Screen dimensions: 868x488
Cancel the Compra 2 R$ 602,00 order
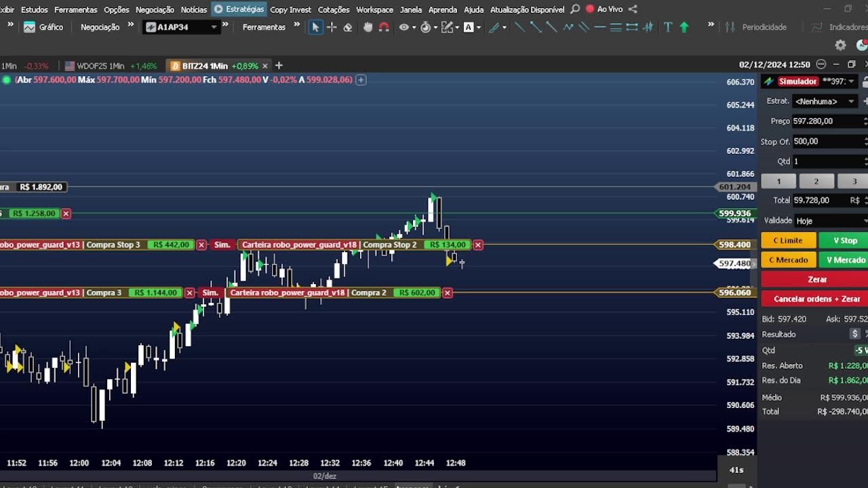pos(447,293)
